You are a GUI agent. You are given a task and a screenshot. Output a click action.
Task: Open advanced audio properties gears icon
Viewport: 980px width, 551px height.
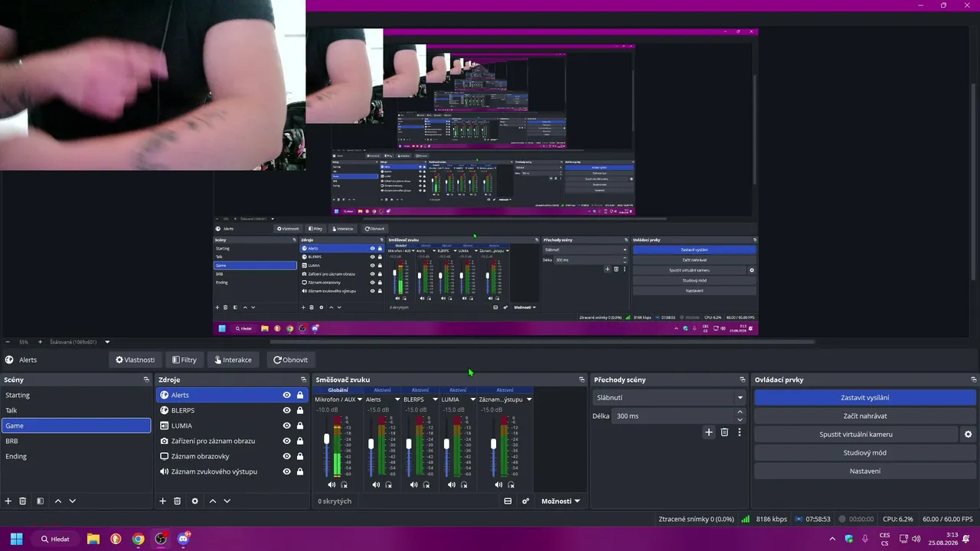tap(525, 501)
